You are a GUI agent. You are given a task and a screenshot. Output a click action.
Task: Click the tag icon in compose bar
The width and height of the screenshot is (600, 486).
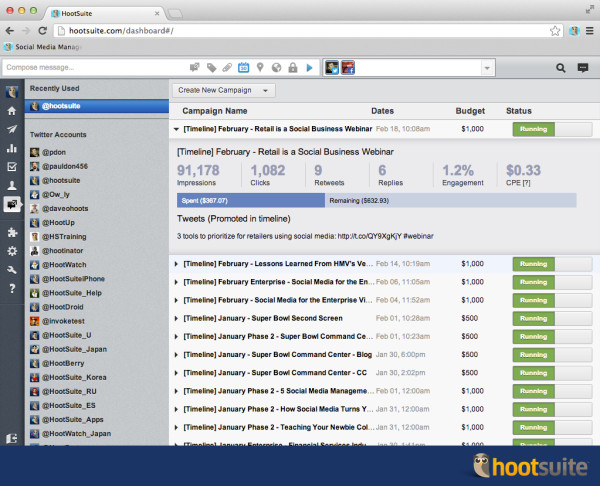click(x=211, y=68)
